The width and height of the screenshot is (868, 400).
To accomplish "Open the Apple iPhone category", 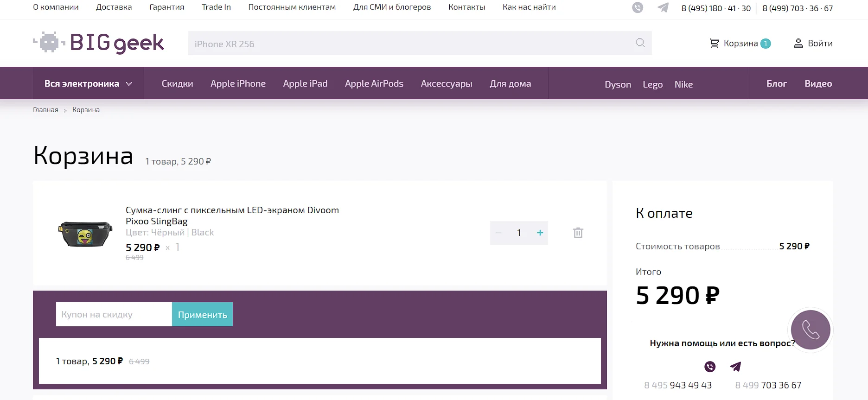I will tap(238, 83).
